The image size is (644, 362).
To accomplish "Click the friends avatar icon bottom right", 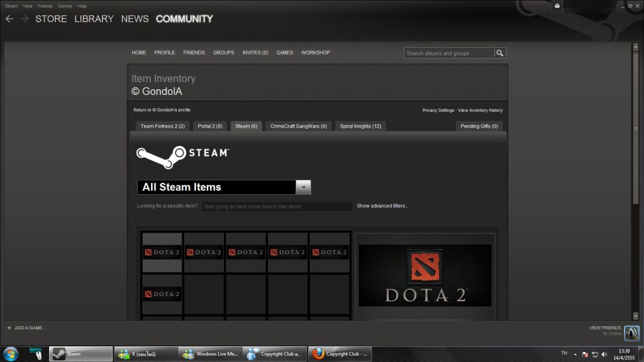I will point(631,333).
